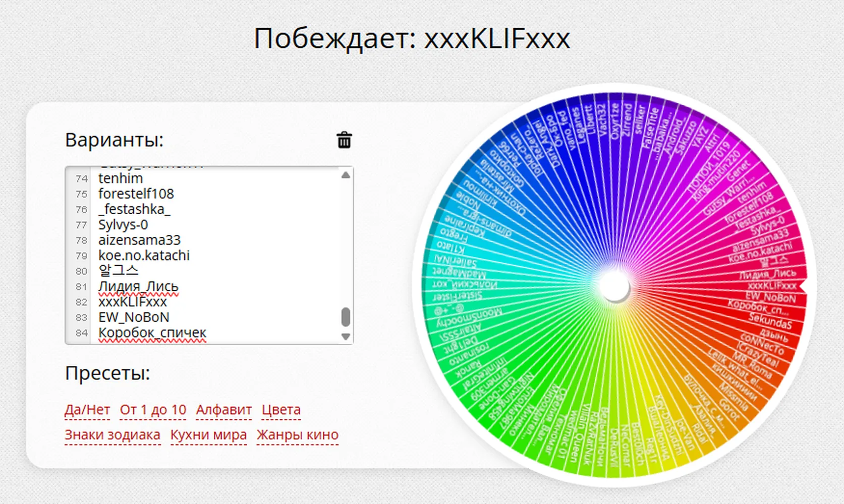Click the scroll down arrow in variants list
The image size is (844, 504).
pos(346,336)
